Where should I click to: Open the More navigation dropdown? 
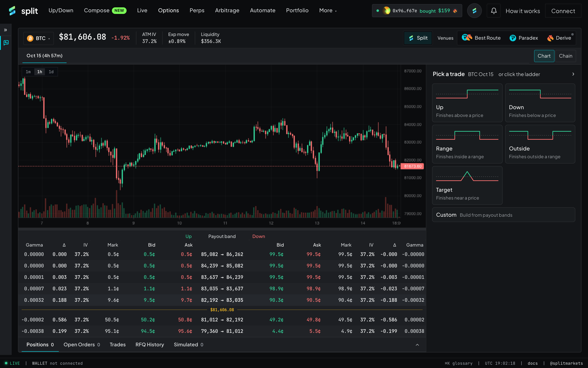328,10
